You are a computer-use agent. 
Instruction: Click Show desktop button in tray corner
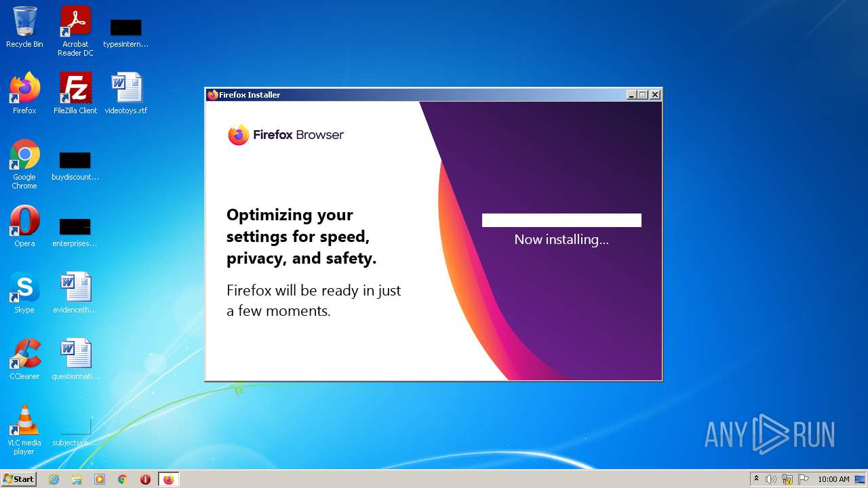click(860, 479)
